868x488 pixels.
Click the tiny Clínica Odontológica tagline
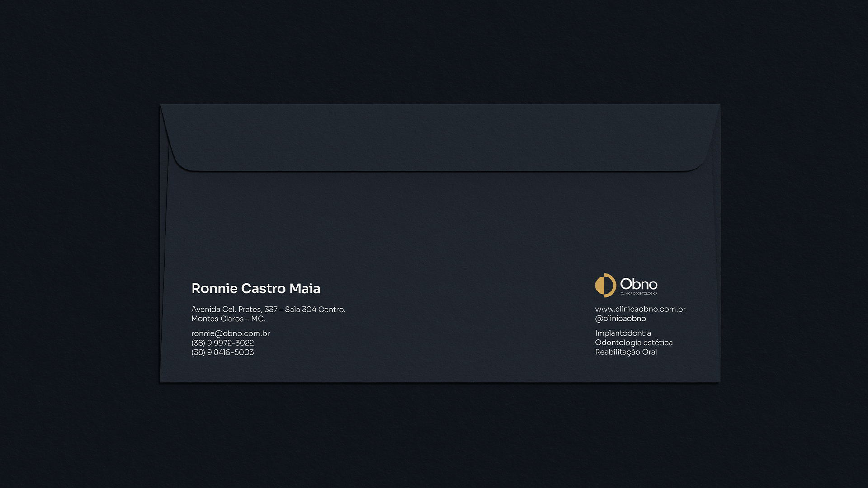click(x=639, y=294)
